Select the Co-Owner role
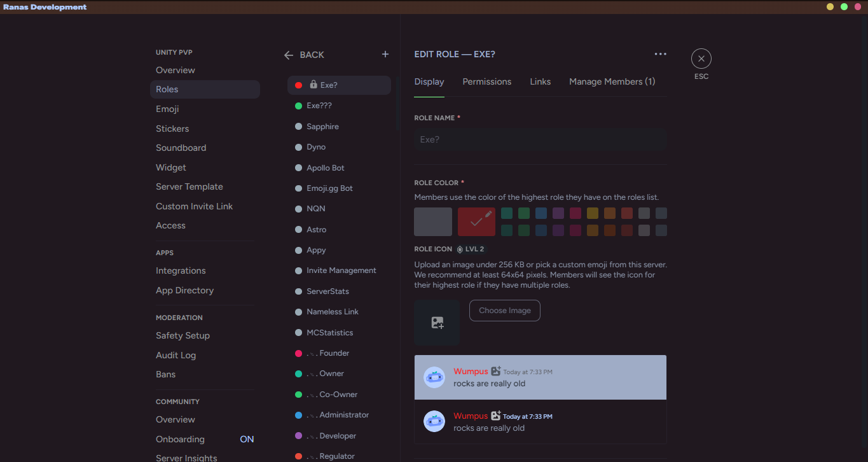Viewport: 868px width, 462px height. tap(339, 395)
